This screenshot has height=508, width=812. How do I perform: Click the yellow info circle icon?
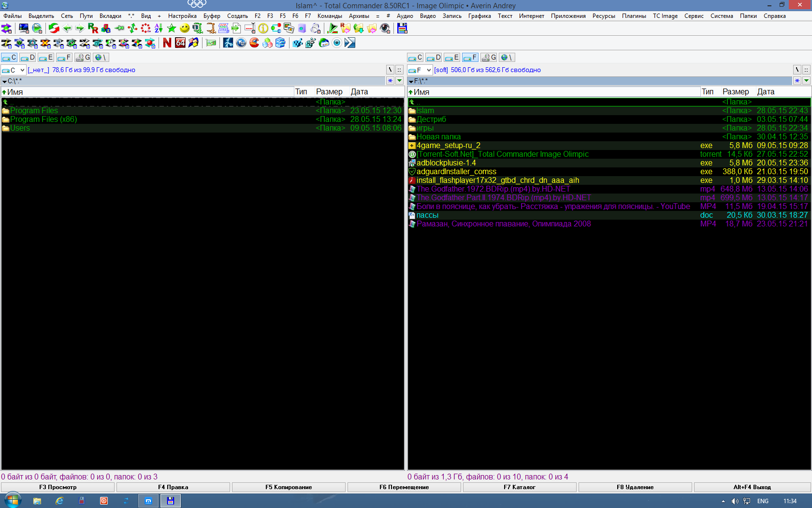(263, 29)
